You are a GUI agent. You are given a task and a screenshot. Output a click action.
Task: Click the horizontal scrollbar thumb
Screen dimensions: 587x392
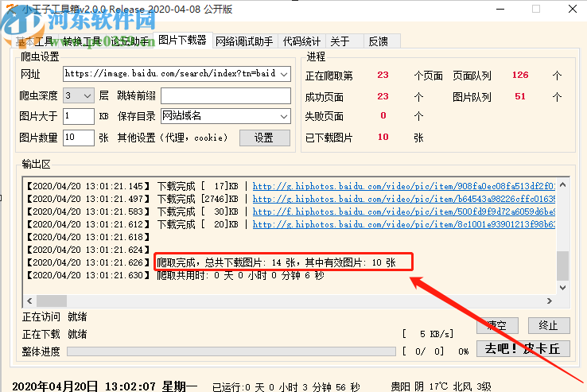click(x=52, y=301)
